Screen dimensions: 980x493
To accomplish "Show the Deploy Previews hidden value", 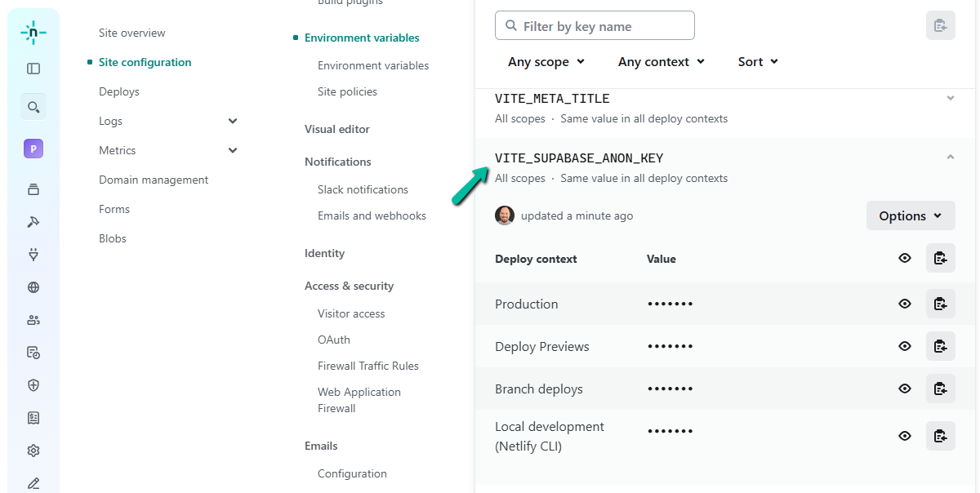I will coord(904,346).
